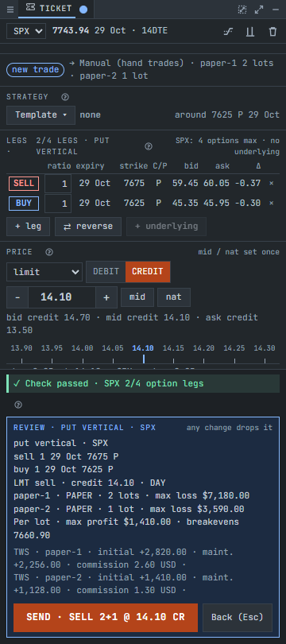This screenshot has height=644, width=286.
Task: Click the strike 7625 cell
Action: (134, 204)
